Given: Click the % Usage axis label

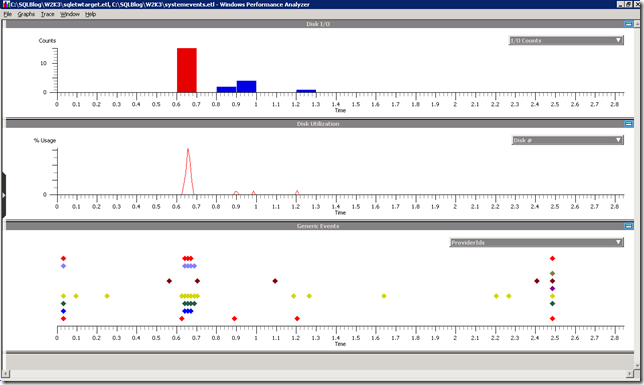Looking at the screenshot, I should pos(45,140).
